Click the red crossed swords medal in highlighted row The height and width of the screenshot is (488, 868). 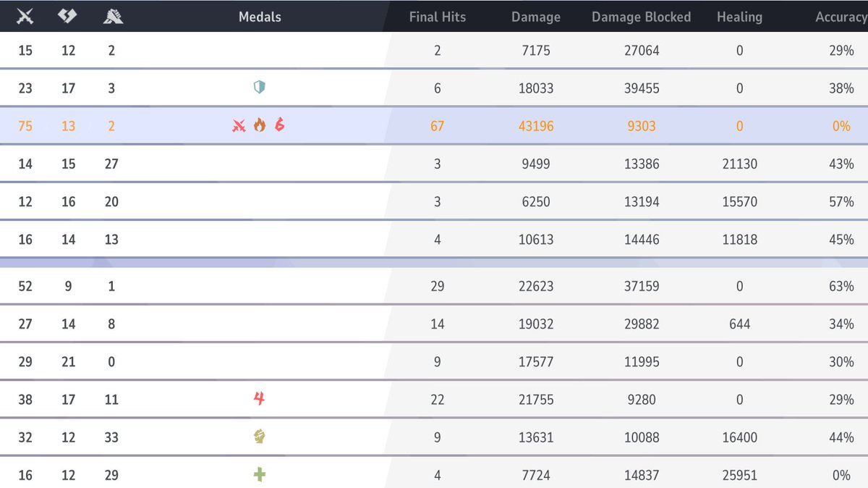(239, 126)
